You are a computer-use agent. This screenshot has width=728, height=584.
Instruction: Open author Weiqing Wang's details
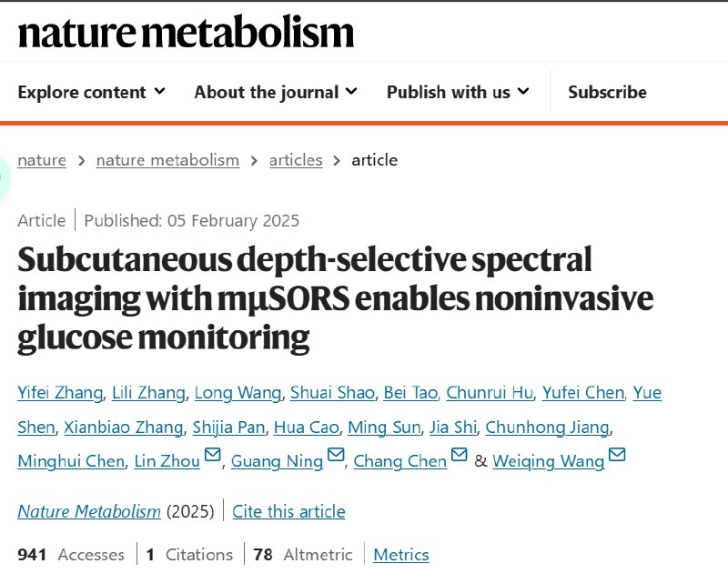[548, 461]
